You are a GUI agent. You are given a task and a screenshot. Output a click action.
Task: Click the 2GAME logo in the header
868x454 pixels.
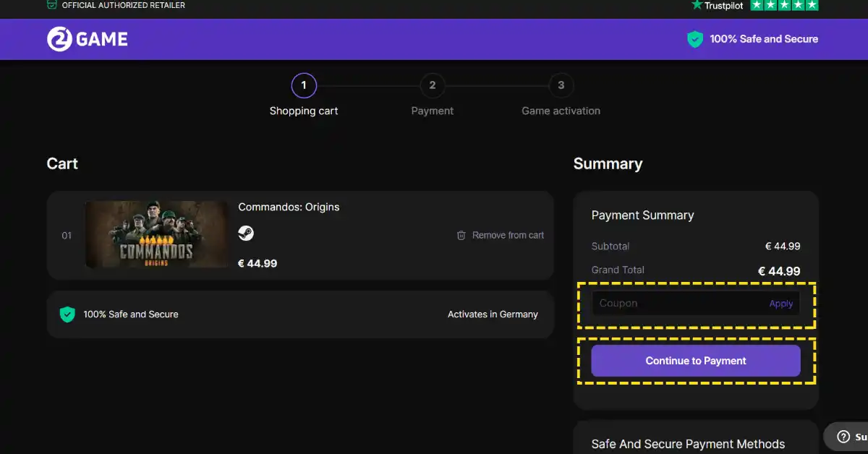pyautogui.click(x=88, y=39)
